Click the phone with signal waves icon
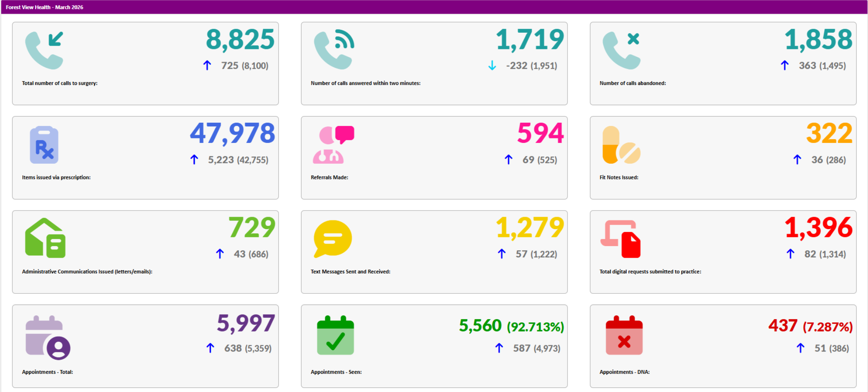868x392 pixels. pyautogui.click(x=334, y=50)
